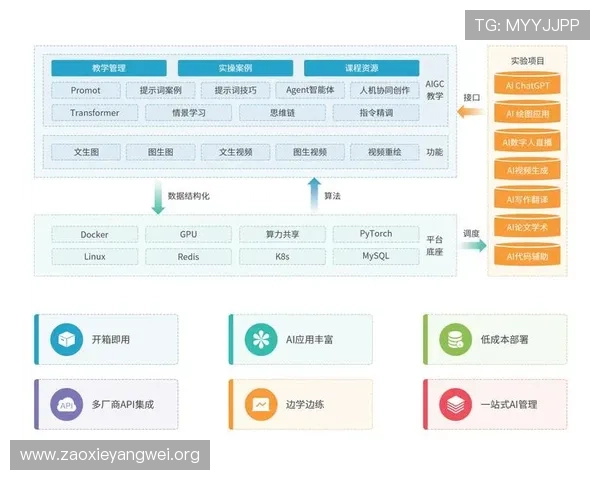Click the database coins icon beside 低成本部署
600x480 pixels.
(455, 340)
